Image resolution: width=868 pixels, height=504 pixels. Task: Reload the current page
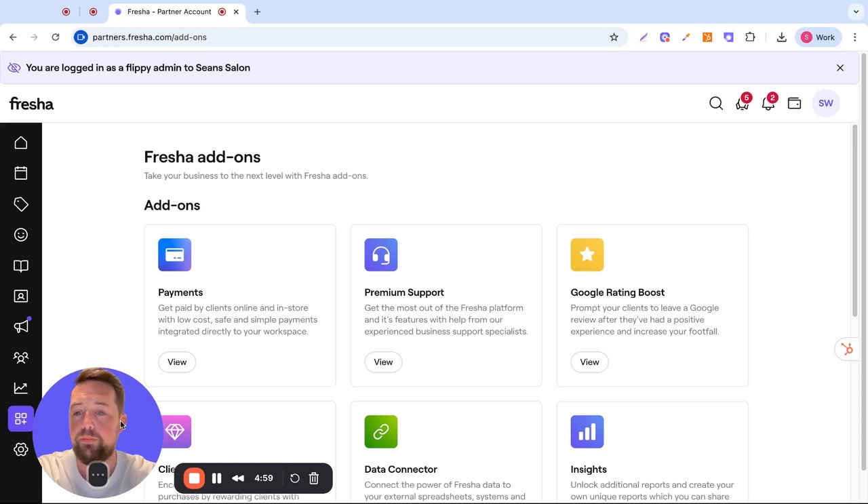point(56,37)
